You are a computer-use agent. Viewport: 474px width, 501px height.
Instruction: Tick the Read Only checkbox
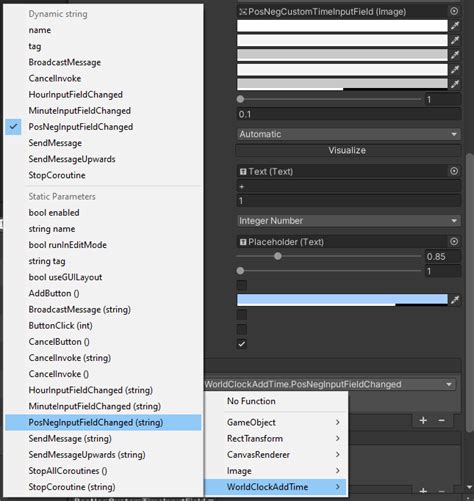[x=242, y=329]
